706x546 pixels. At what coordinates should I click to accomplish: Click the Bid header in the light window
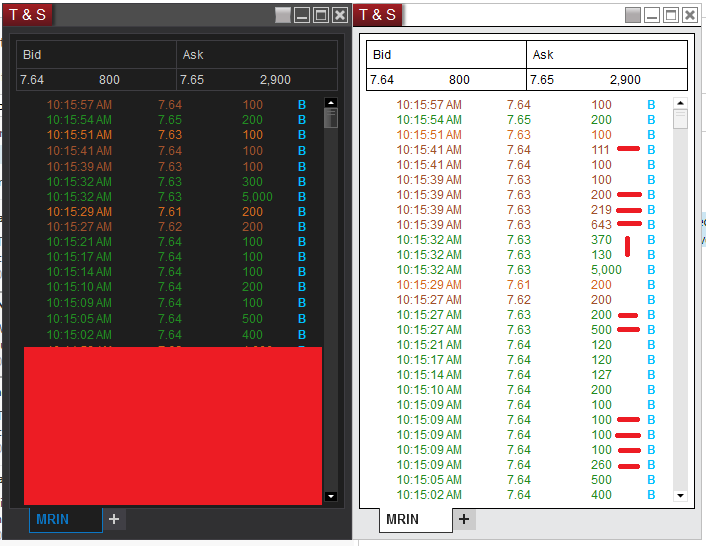coord(446,54)
